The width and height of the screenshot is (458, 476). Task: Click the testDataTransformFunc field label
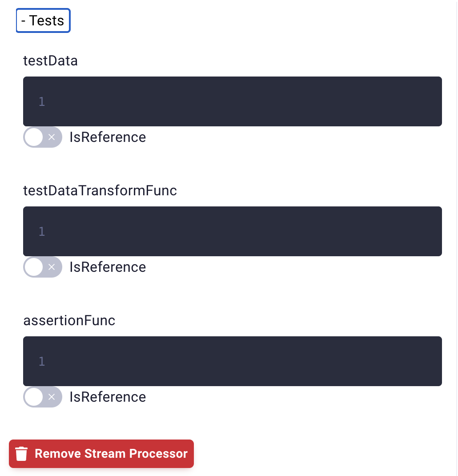coord(100,191)
